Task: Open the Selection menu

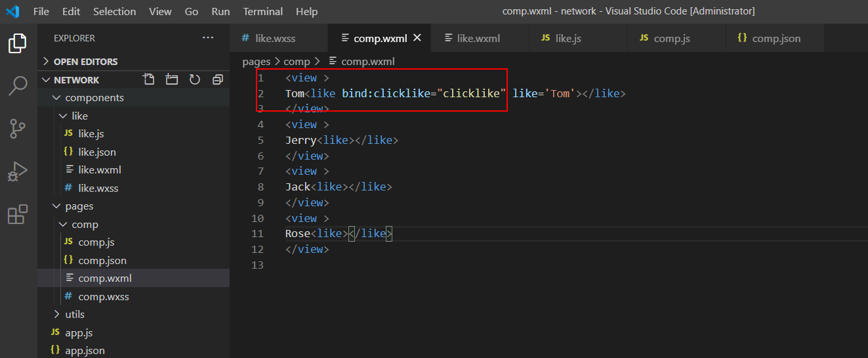Action: point(115,11)
